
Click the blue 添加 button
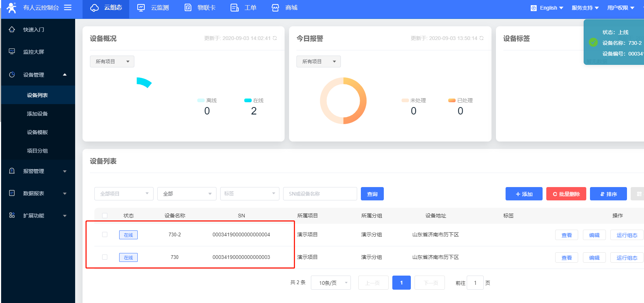coord(524,194)
